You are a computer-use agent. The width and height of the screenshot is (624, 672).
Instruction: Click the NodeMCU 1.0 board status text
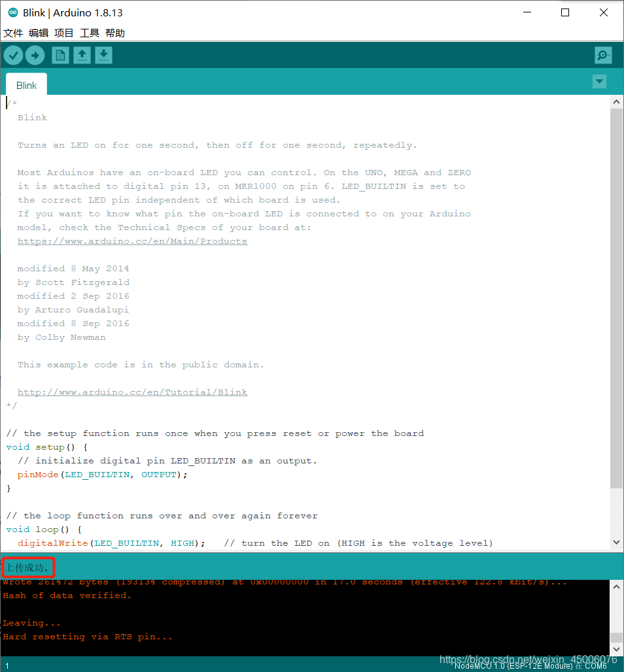[530, 666]
